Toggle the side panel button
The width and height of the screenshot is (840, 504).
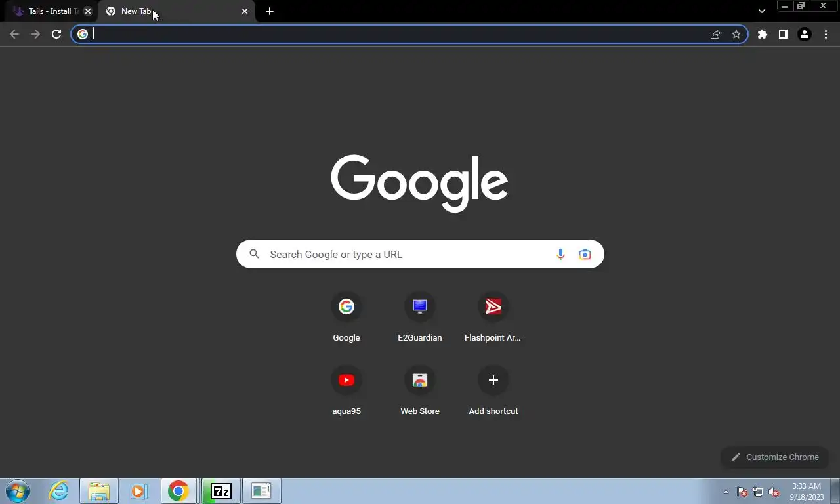click(x=783, y=34)
